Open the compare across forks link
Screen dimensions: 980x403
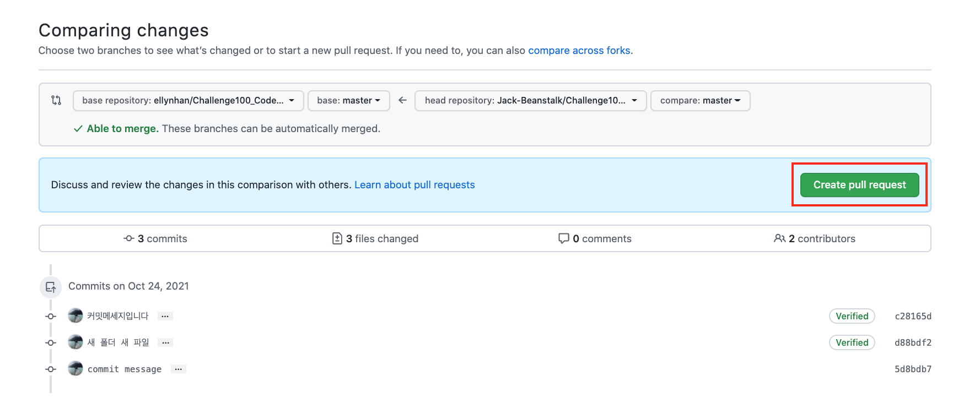(579, 51)
